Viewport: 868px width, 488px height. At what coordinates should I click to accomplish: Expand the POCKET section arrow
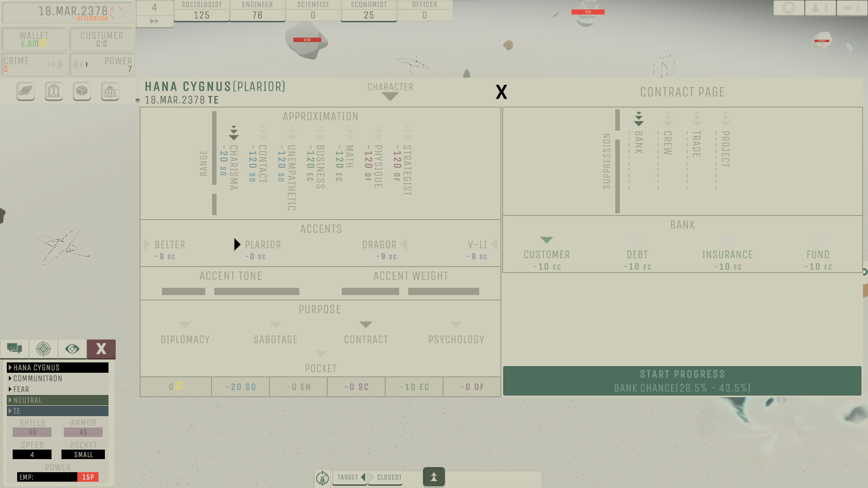click(x=321, y=353)
